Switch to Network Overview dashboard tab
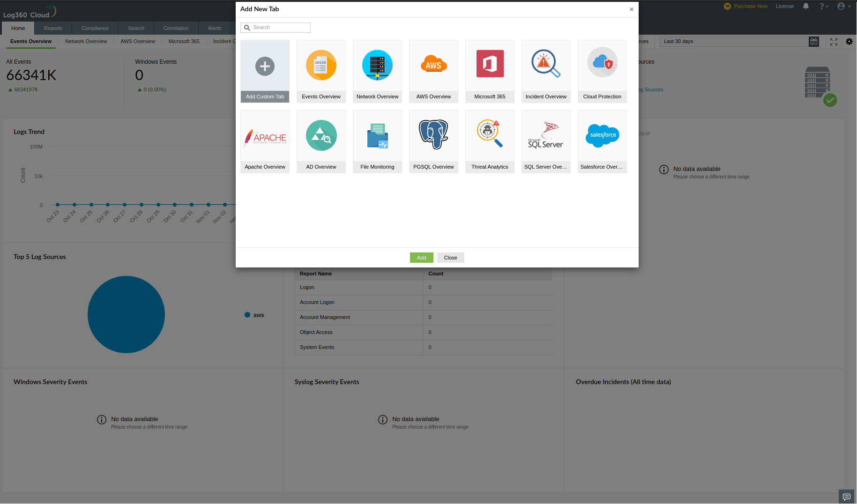This screenshot has height=504, width=857. pyautogui.click(x=86, y=42)
